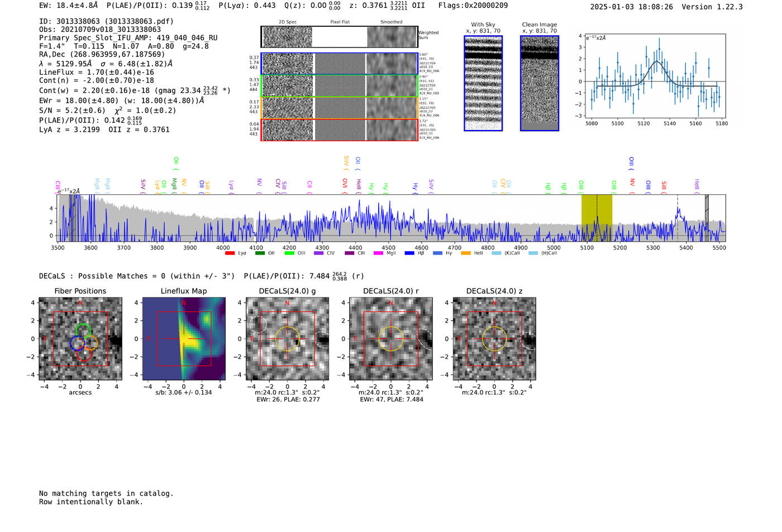This screenshot has height=532, width=782.
Task: Select the Obs: 20210709v018_3013338063 line
Action: pyautogui.click(x=100, y=30)
